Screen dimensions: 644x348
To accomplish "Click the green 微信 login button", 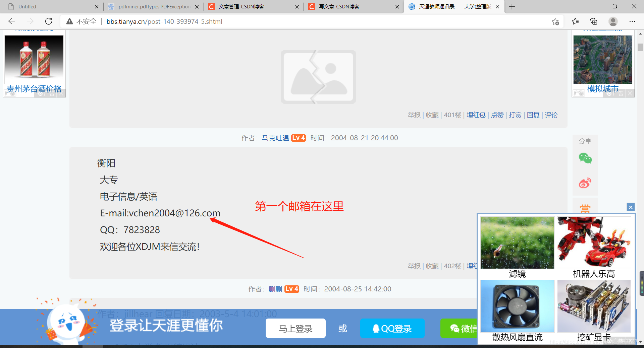I will click(459, 328).
